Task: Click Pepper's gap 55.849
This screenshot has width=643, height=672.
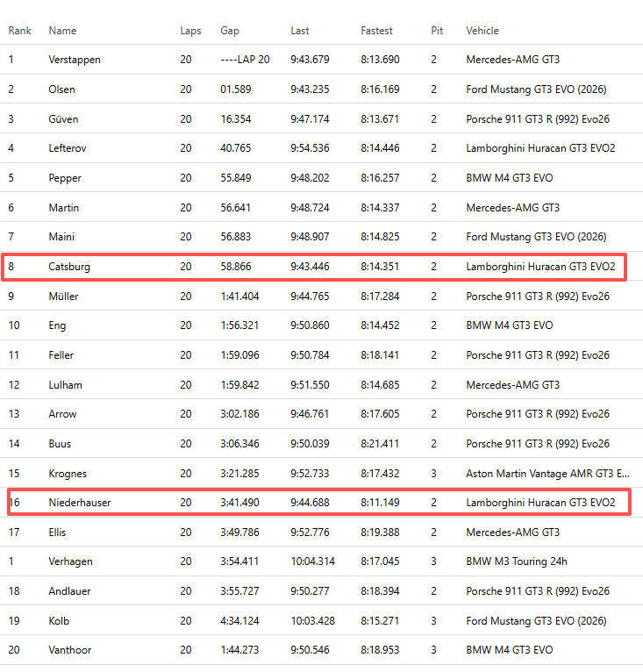Action: (236, 178)
